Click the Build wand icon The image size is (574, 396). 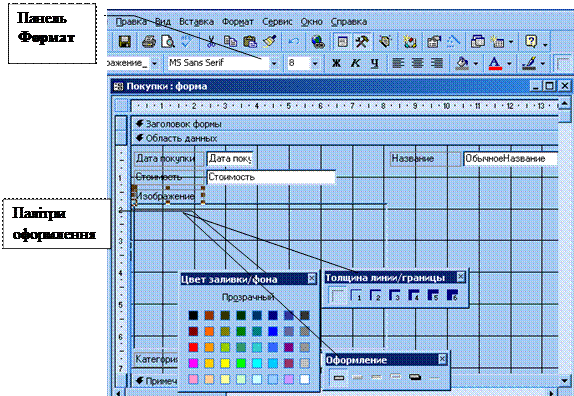pos(453,42)
